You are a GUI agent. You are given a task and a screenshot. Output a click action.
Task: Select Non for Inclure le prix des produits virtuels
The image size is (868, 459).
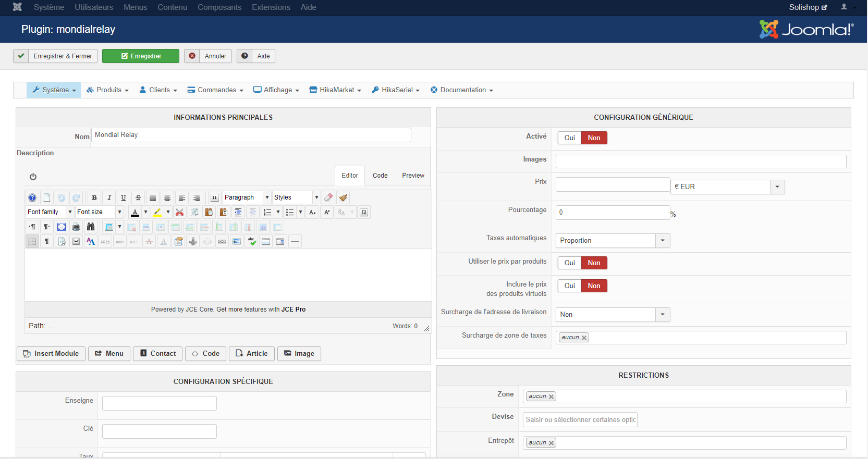(x=594, y=286)
